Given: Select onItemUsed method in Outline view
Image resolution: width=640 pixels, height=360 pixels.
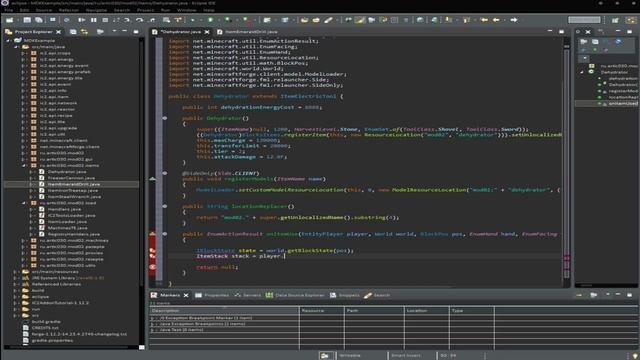Looking at the screenshot, I should click(x=622, y=104).
